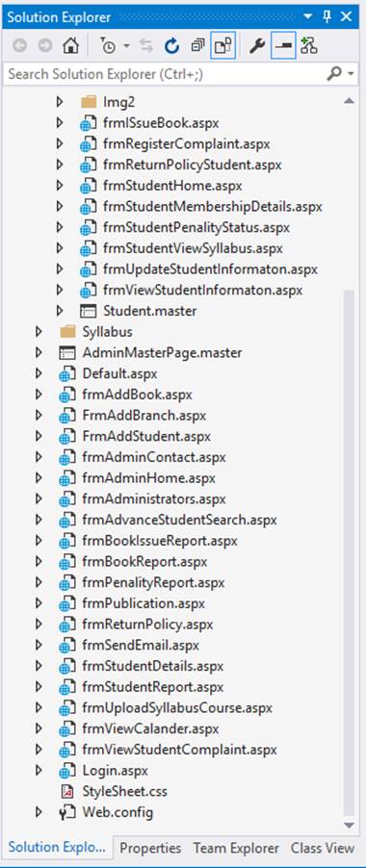Click the search magnifier icon
Viewport: 366px width, 868px height.
pyautogui.click(x=334, y=74)
